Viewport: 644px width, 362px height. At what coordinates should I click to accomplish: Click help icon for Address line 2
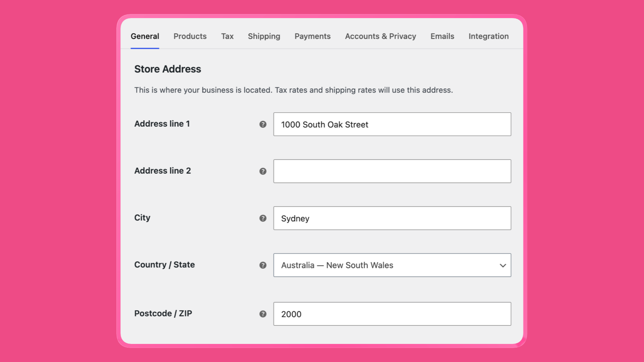pos(263,171)
